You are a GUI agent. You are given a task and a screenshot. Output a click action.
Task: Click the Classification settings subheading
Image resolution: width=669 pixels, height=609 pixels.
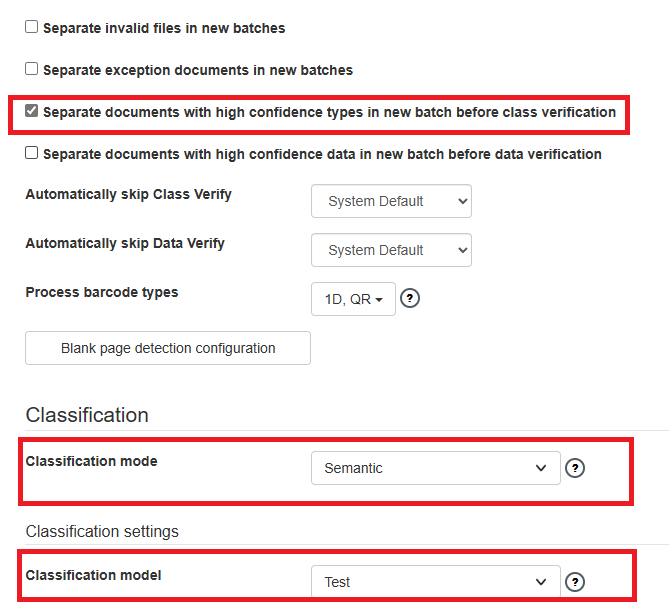(x=102, y=531)
